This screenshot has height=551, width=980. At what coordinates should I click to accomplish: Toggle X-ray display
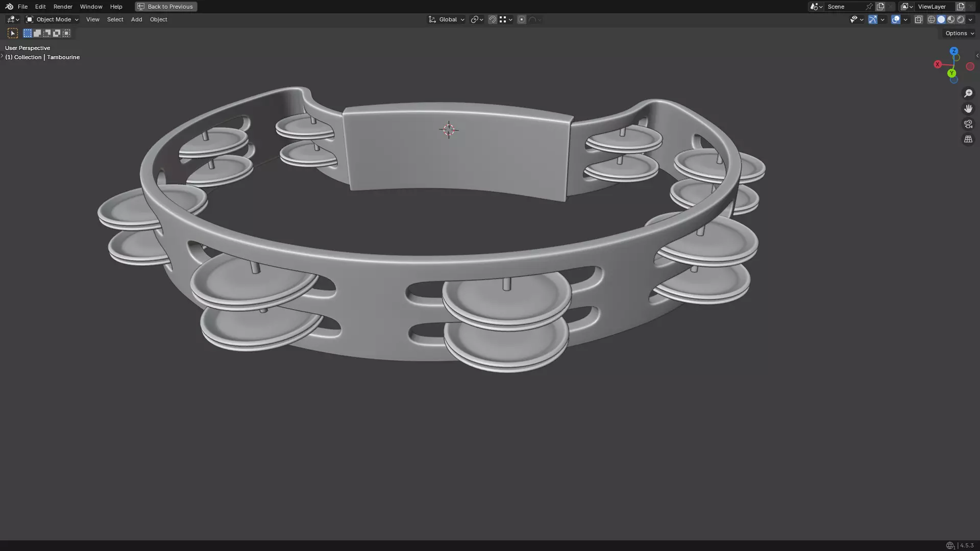[x=918, y=19]
